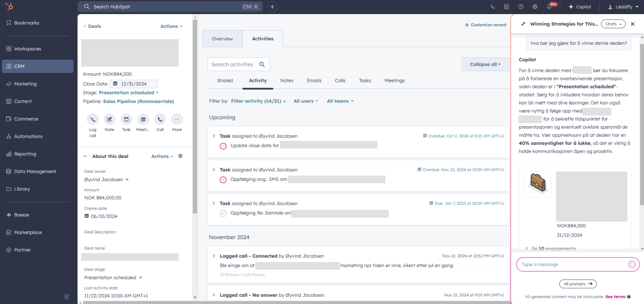The height and width of the screenshot is (304, 644).
Task: Click the Close Date 12/31/2024 field
Action: point(134,84)
